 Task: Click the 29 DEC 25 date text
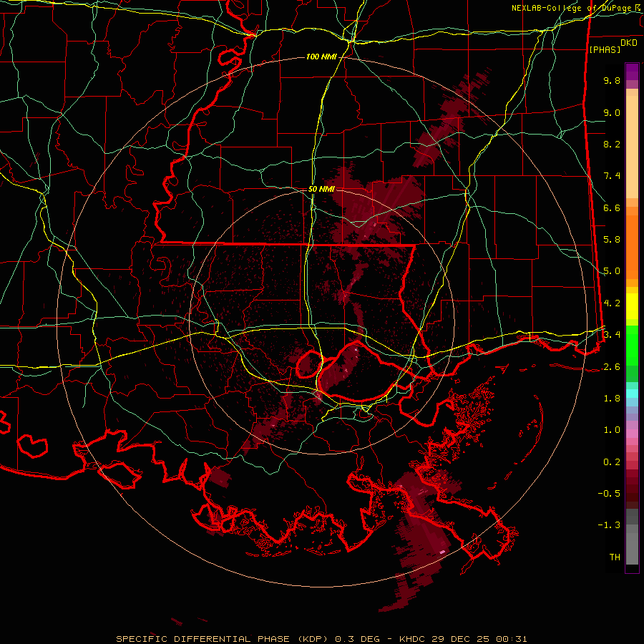pos(460,639)
